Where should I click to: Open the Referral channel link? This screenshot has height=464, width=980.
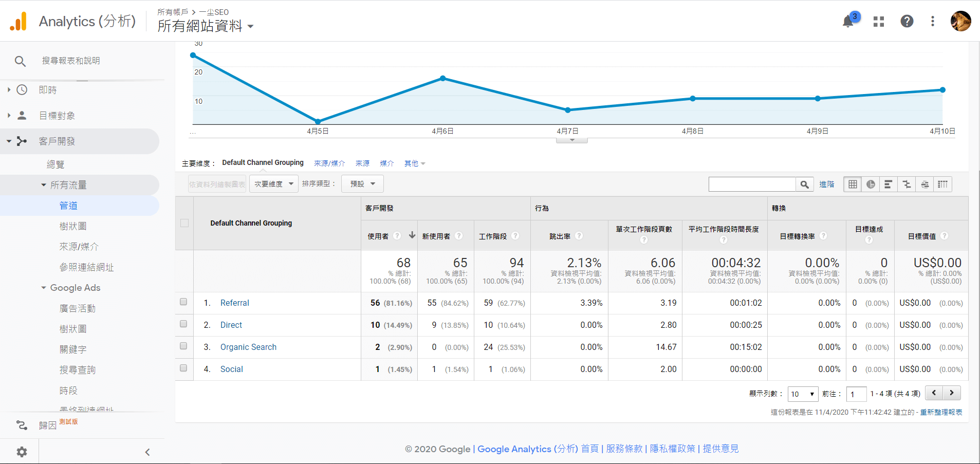234,303
